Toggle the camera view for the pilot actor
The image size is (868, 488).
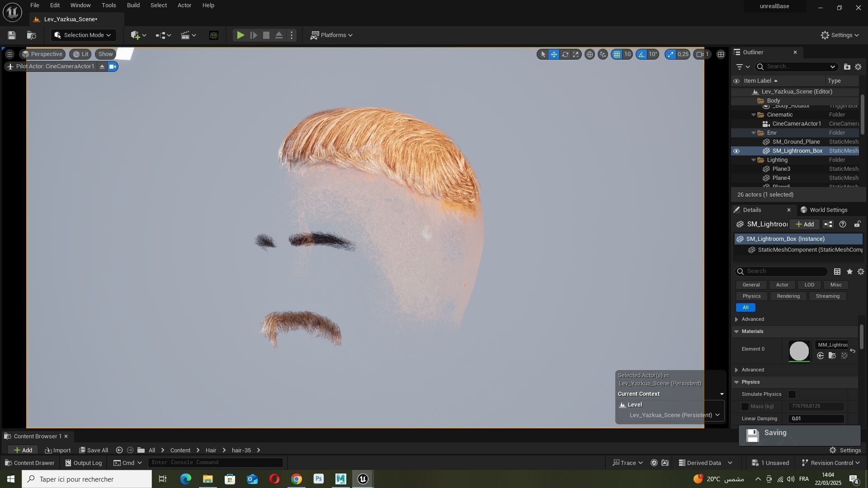click(113, 67)
